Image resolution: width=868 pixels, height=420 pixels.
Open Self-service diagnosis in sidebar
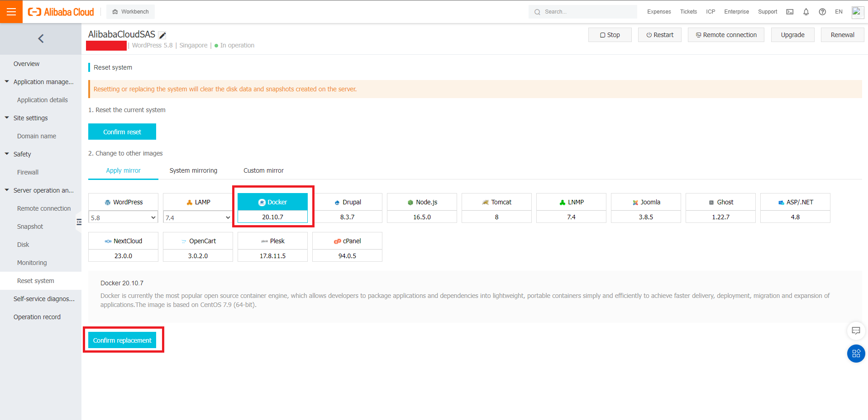41,299
